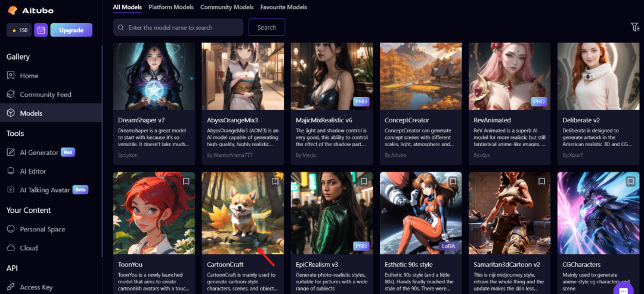This screenshot has width=644, height=294.
Task: Click the AI Editor sidebar icon
Action: tap(11, 171)
